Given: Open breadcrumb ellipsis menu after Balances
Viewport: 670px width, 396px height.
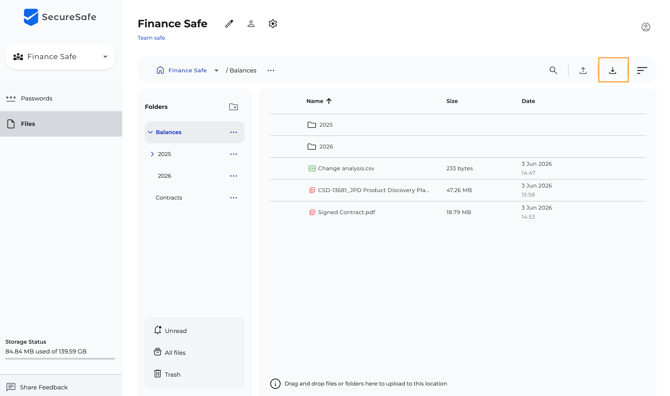Looking at the screenshot, I should tap(271, 70).
